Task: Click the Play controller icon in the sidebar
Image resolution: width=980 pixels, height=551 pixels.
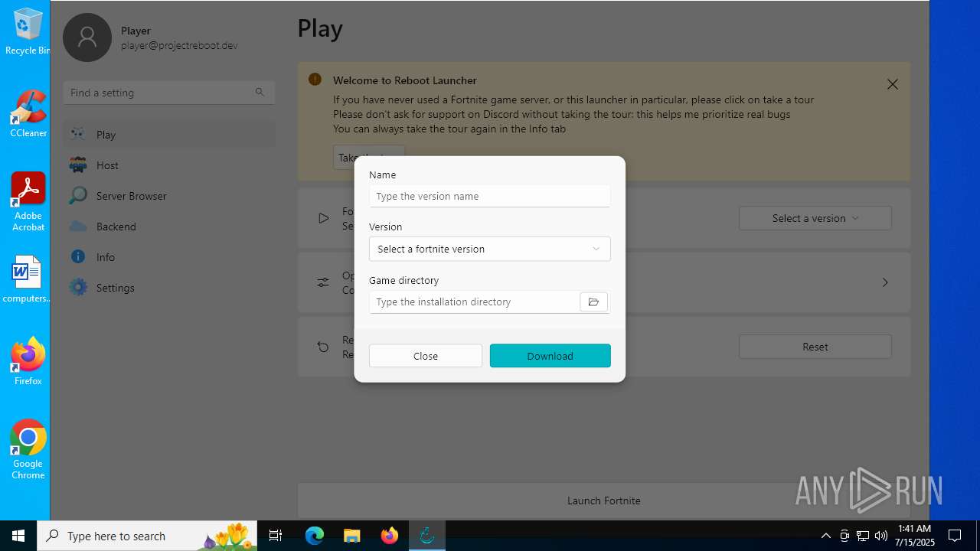Action: 77,134
